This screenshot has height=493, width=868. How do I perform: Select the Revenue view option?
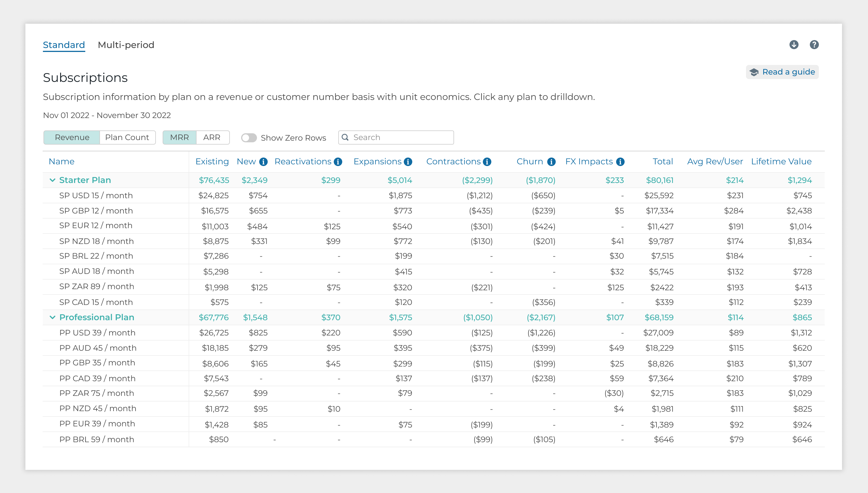coord(72,138)
